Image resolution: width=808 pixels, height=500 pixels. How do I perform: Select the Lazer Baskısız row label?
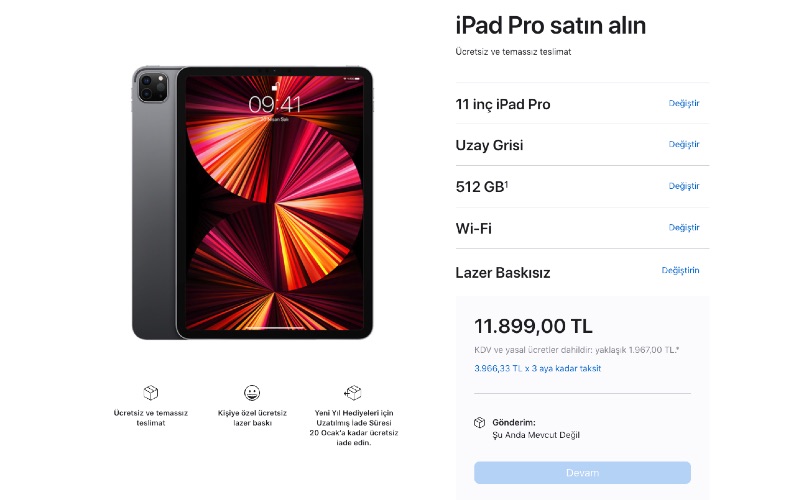(503, 272)
